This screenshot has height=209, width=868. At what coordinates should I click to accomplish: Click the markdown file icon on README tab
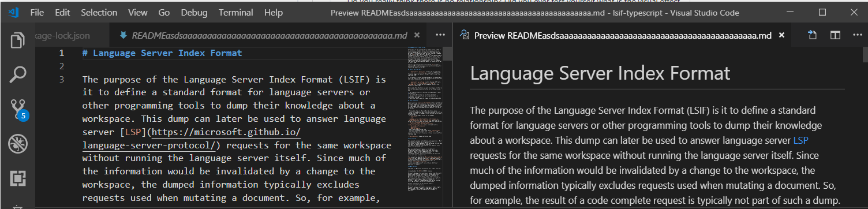(x=123, y=35)
